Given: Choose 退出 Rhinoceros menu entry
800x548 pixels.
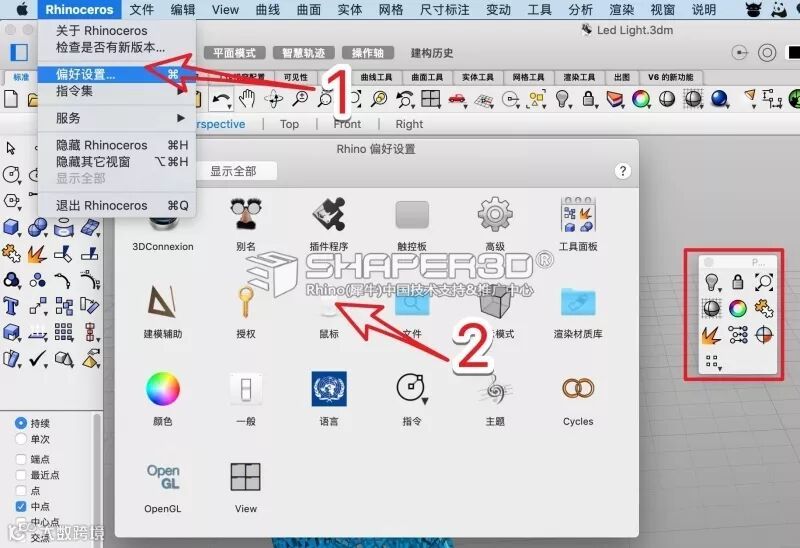Looking at the screenshot, I should (x=117, y=206).
